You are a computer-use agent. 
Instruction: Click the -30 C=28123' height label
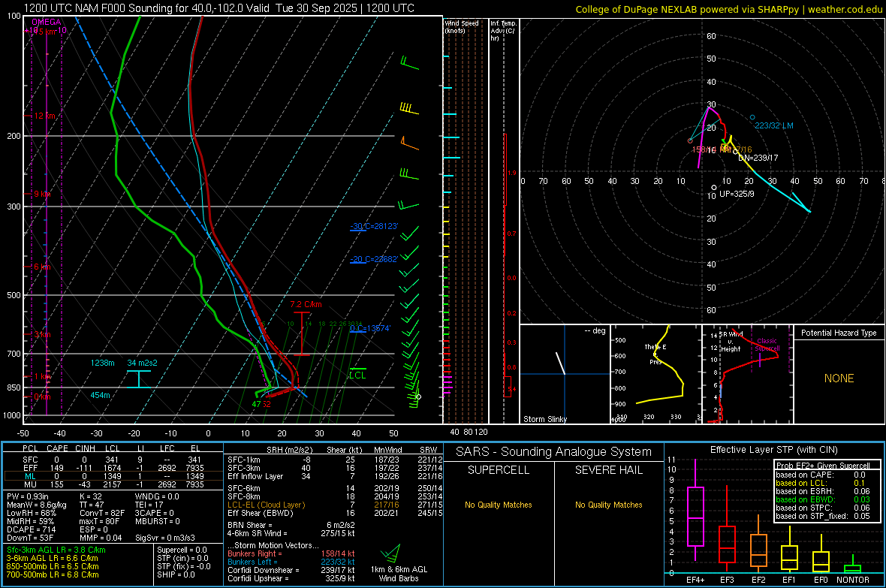[374, 226]
